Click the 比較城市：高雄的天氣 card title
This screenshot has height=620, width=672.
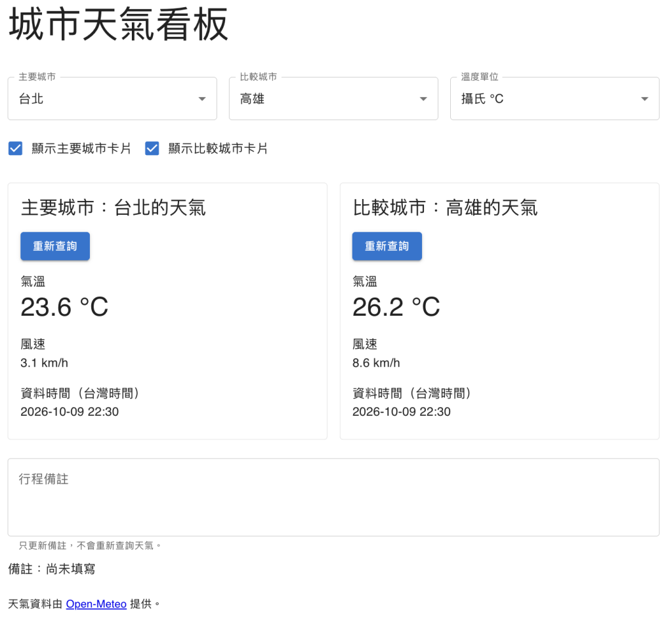tap(445, 208)
